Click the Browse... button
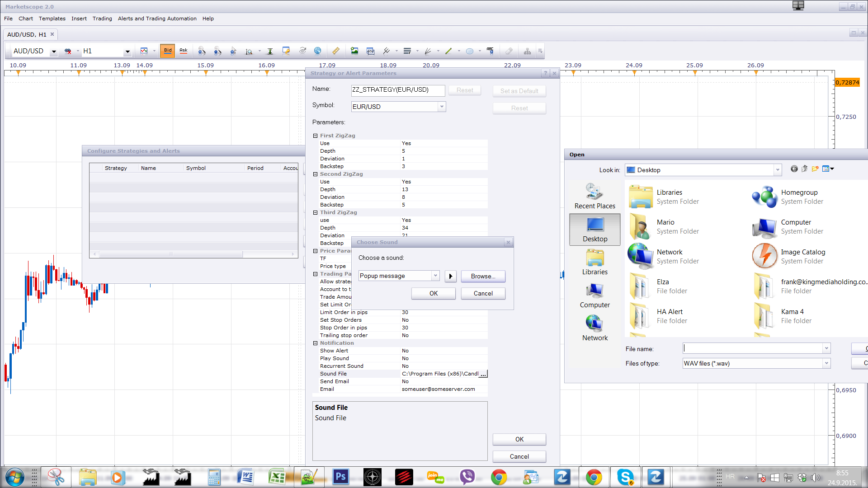Screen dimensions: 868x488 pos(483,276)
